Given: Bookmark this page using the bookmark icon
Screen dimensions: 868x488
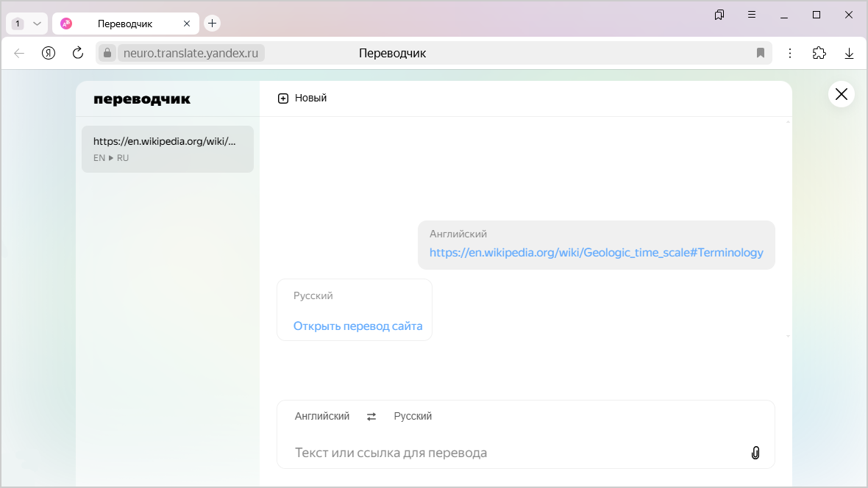Looking at the screenshot, I should tap(761, 53).
